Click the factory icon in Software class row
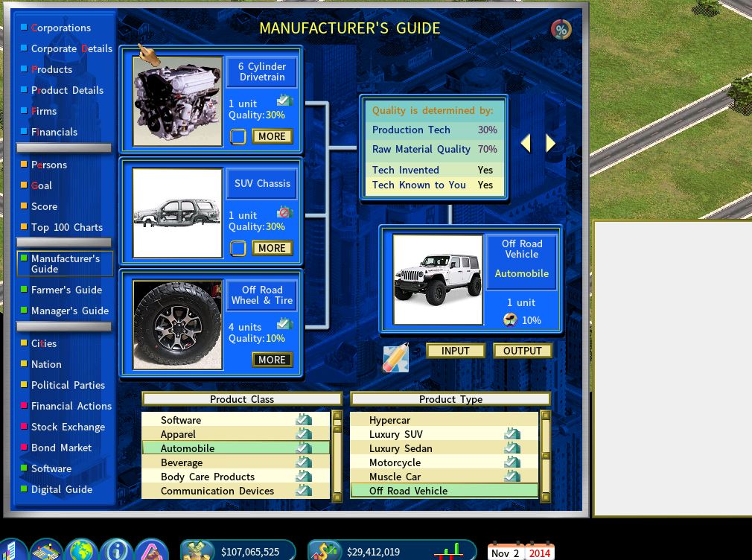The width and height of the screenshot is (752, 560). click(304, 420)
